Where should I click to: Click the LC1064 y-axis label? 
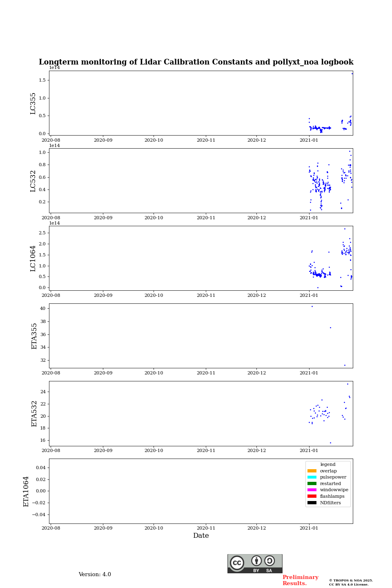tap(33, 258)
